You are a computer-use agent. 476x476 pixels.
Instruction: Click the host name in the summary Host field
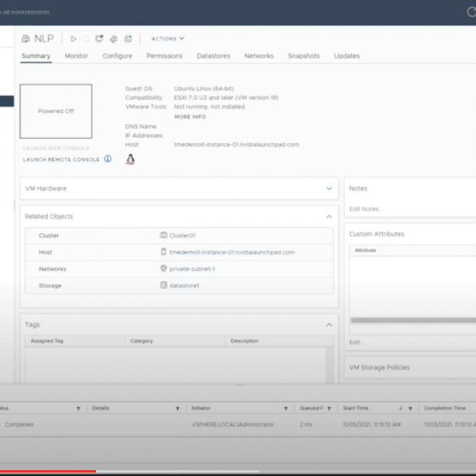coord(237,145)
